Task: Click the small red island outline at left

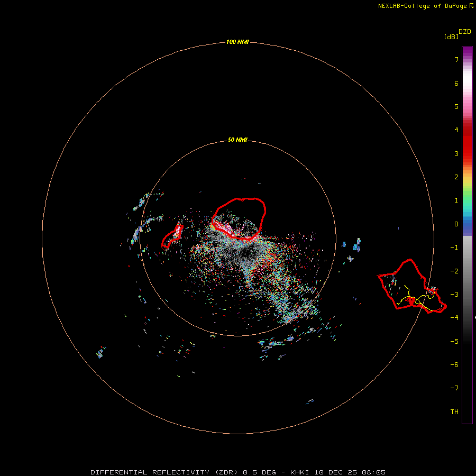Action: (172, 236)
